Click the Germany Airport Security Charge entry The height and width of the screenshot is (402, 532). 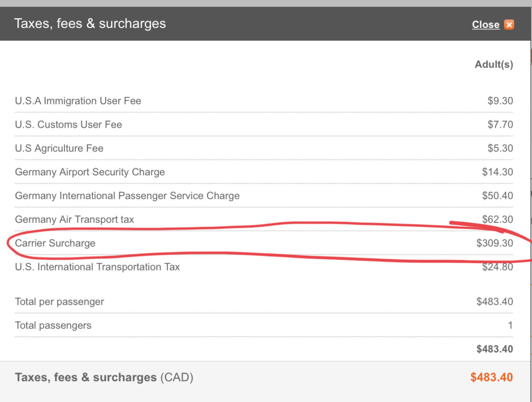pyautogui.click(x=90, y=172)
